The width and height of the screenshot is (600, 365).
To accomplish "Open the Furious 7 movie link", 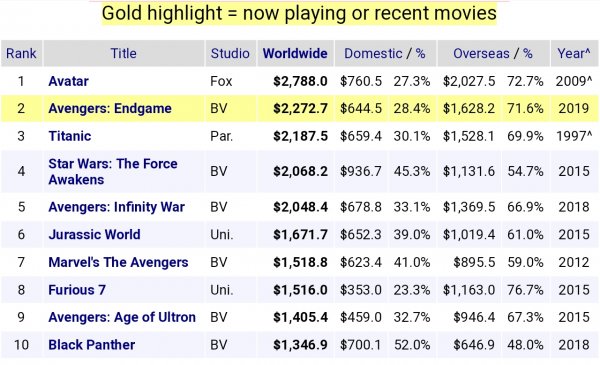I will (77, 290).
